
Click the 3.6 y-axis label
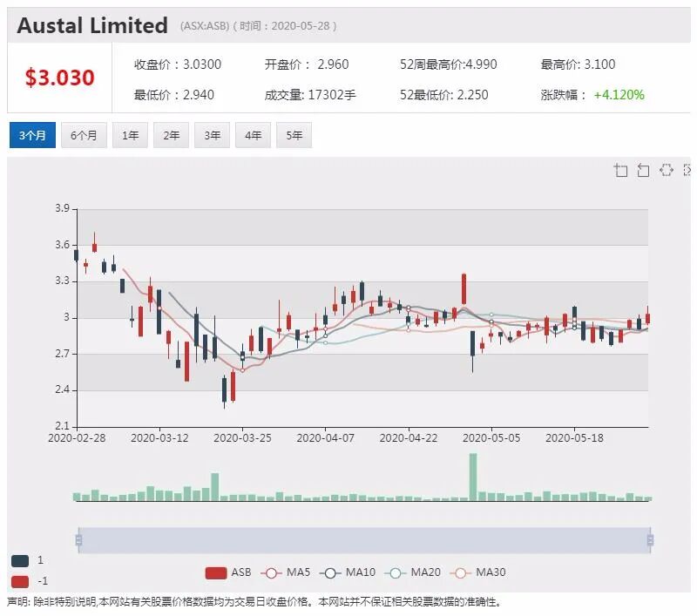(x=62, y=245)
